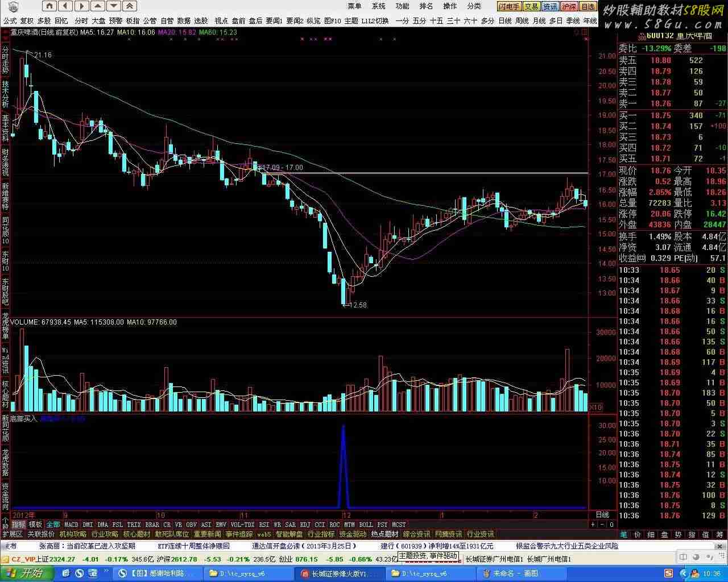Switch chart to 五分 period
Viewport: 728px width, 582px height.
coord(419,21)
